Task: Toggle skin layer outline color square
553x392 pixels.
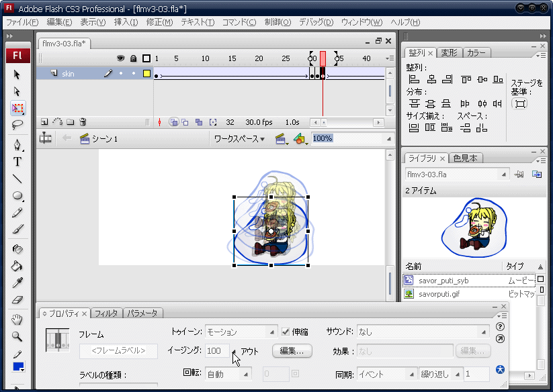Action: pyautogui.click(x=146, y=74)
